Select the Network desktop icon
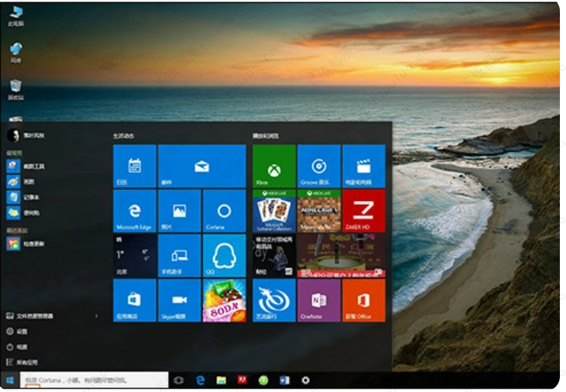Image resolution: width=566 pixels, height=392 pixels. click(16, 53)
